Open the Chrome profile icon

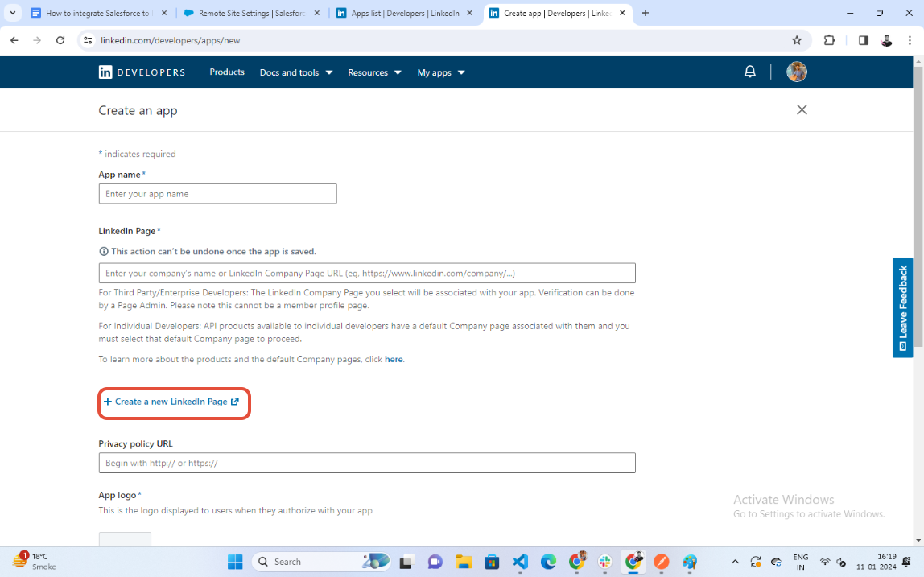[x=886, y=40]
